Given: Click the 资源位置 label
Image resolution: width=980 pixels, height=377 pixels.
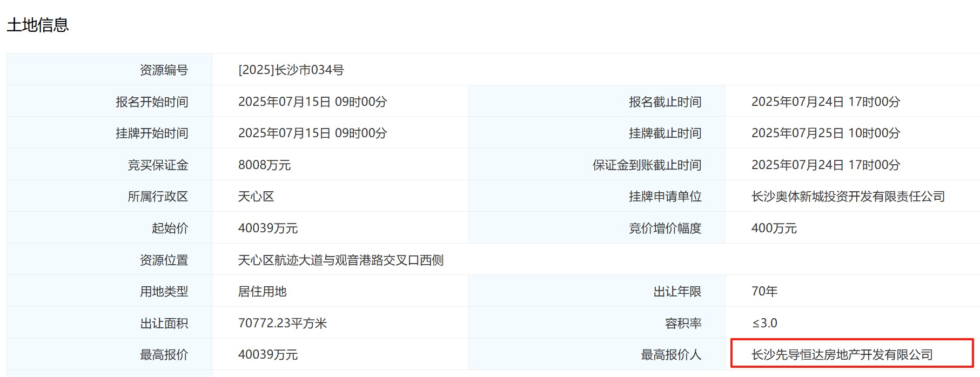Looking at the screenshot, I should [x=164, y=260].
